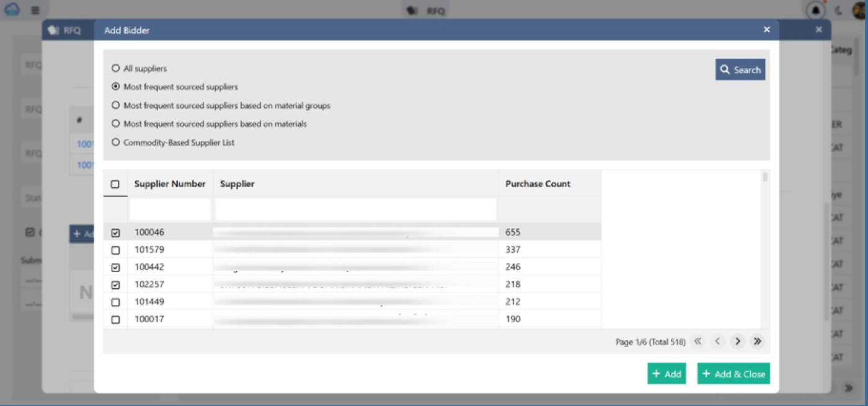Close the RFQ background dialog
This screenshot has width=868, height=406.
coord(819,30)
